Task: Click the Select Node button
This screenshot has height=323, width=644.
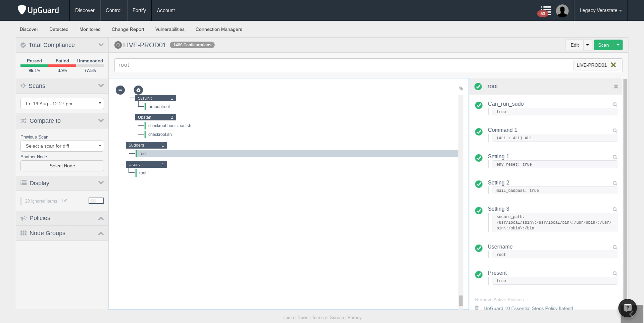Action: pyautogui.click(x=62, y=166)
